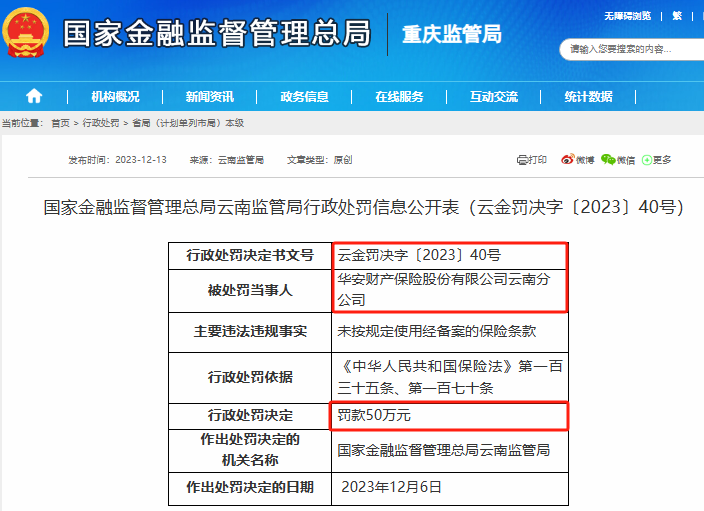704x511 pixels.
Task: Click the print icon 打印
Action: pyautogui.click(x=532, y=160)
